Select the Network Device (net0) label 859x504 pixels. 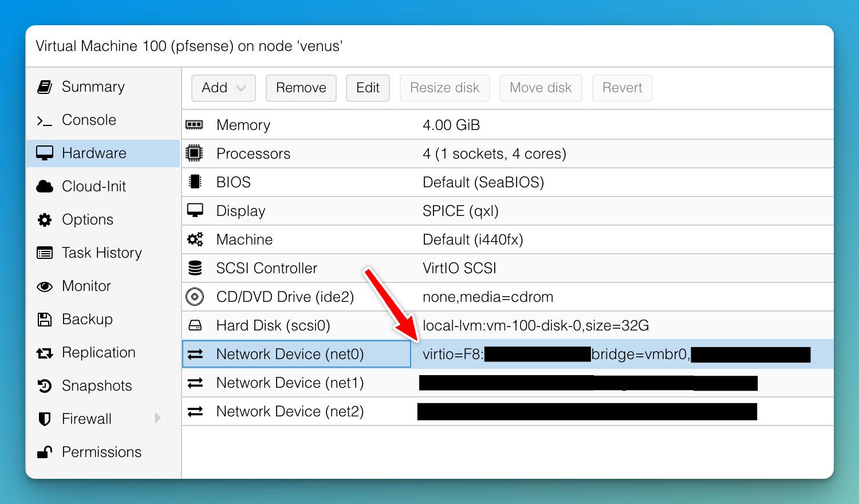[290, 355]
